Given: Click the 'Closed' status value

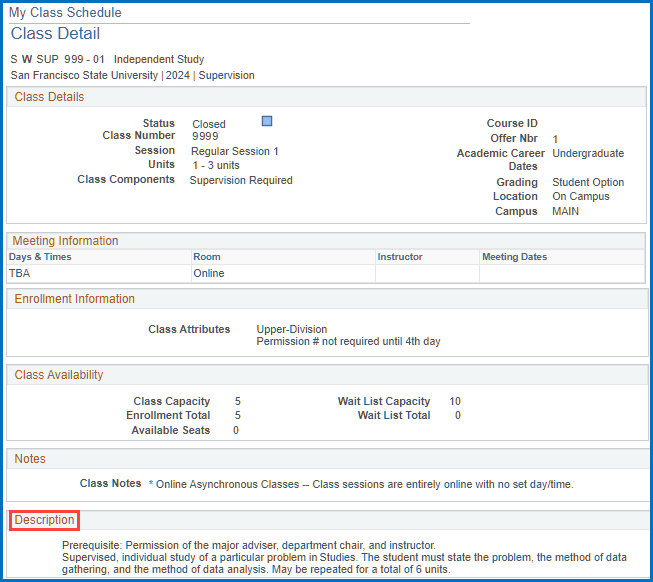Looking at the screenshot, I should 209,124.
